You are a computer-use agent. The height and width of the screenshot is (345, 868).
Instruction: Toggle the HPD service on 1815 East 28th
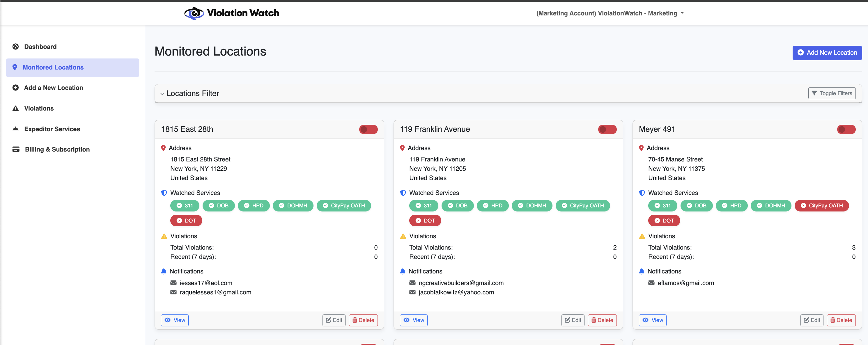click(x=254, y=206)
